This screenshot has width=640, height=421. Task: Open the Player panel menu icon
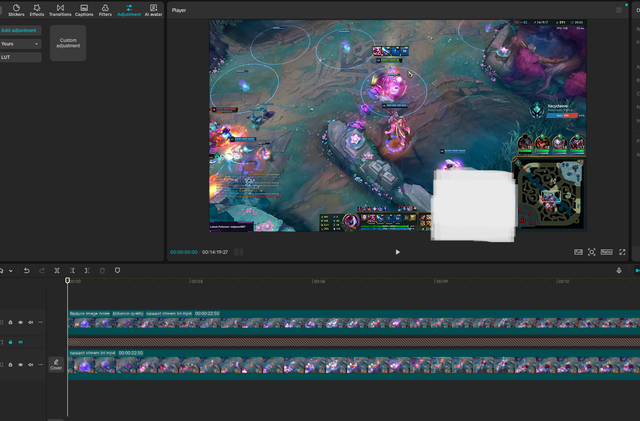619,10
